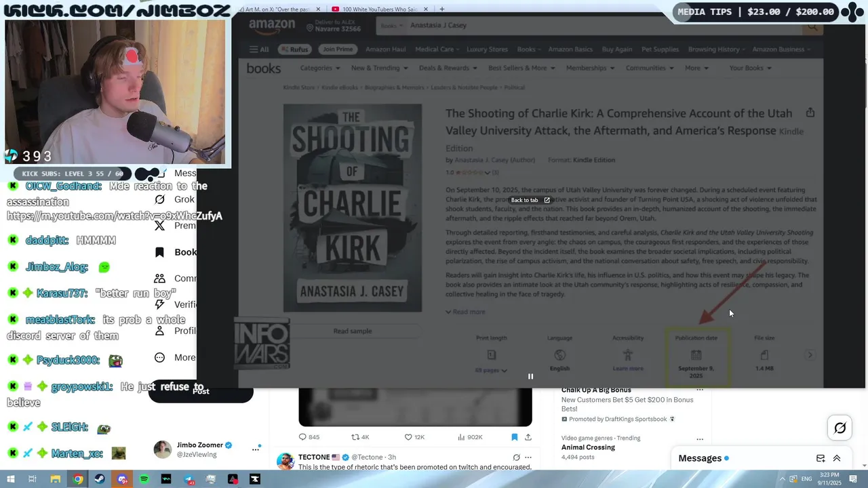Image resolution: width=868 pixels, height=488 pixels.
Task: Open File Explorer from the taskbar
Action: 56,479
